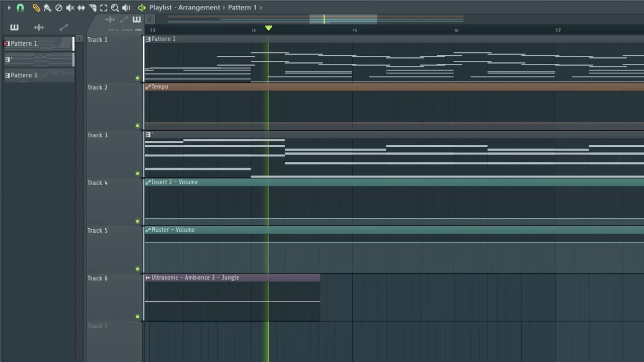Screen dimensions: 644x362
Task: Click the Zoom magnifier tool
Action: point(115,8)
